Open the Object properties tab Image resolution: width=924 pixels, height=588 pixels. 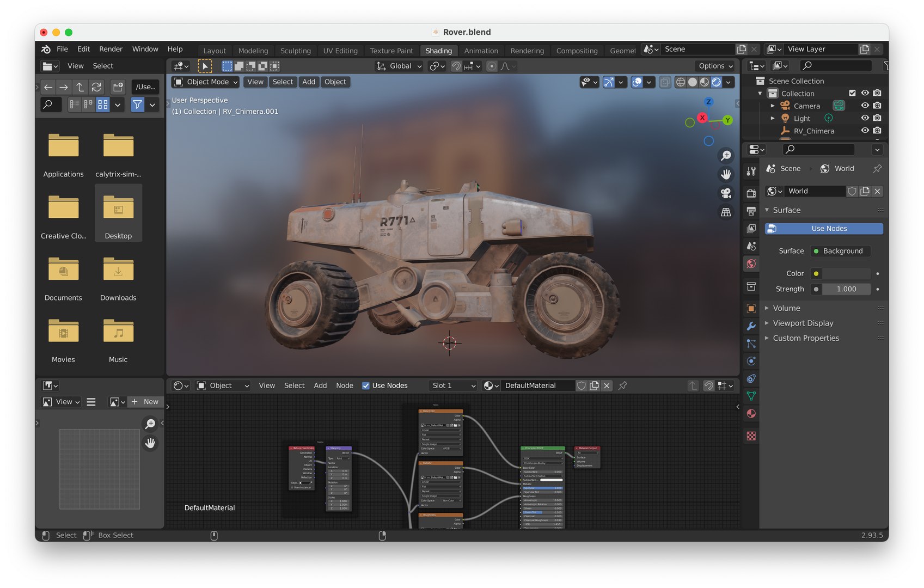[751, 308]
